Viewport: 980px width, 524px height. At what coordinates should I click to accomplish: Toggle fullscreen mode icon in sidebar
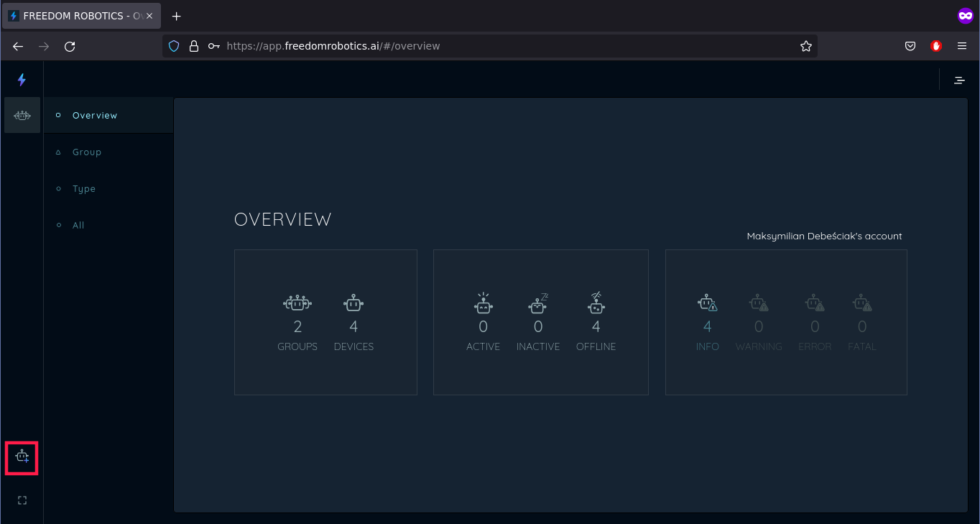pos(22,500)
